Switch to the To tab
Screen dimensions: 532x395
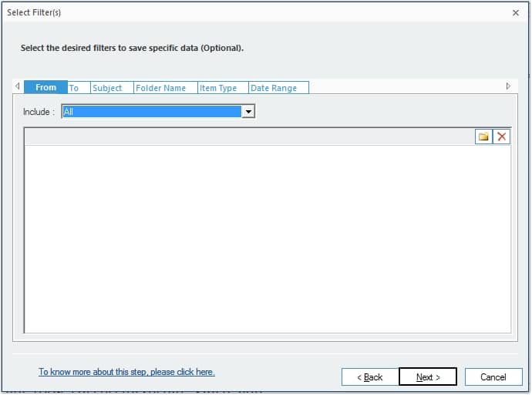79,88
